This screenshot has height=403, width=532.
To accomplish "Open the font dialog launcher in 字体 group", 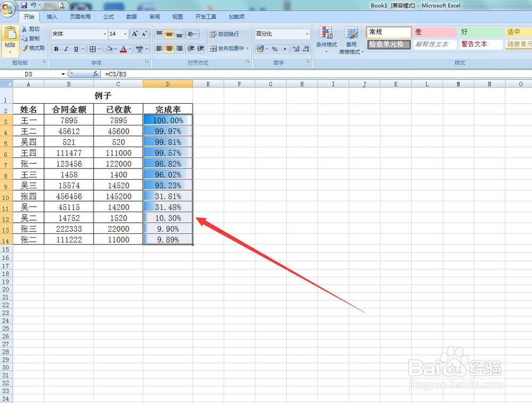I will pyautogui.click(x=147, y=62).
